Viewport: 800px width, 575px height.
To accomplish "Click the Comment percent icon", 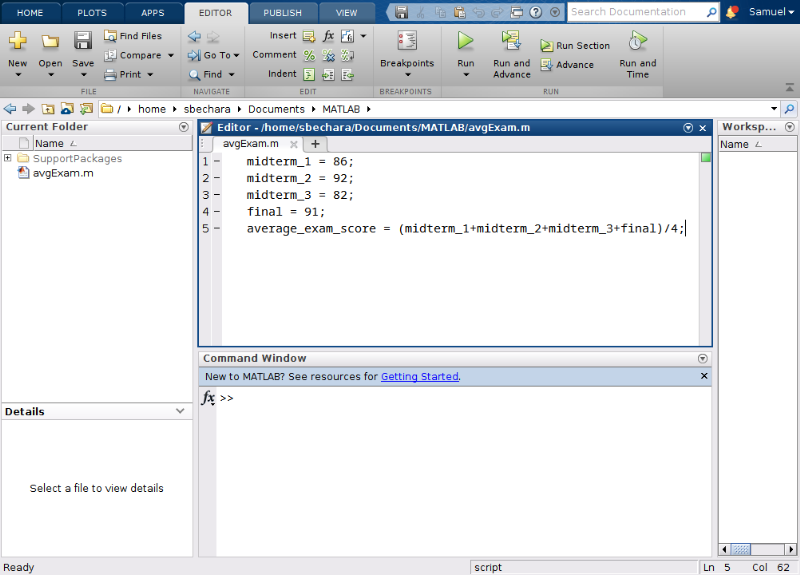I will [x=309, y=55].
